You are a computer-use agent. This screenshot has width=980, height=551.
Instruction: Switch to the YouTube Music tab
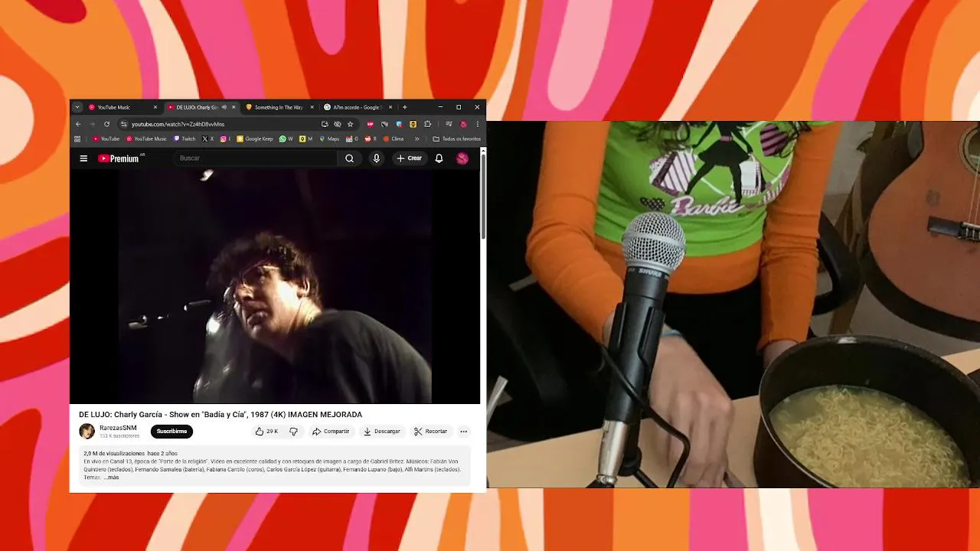tap(122, 107)
